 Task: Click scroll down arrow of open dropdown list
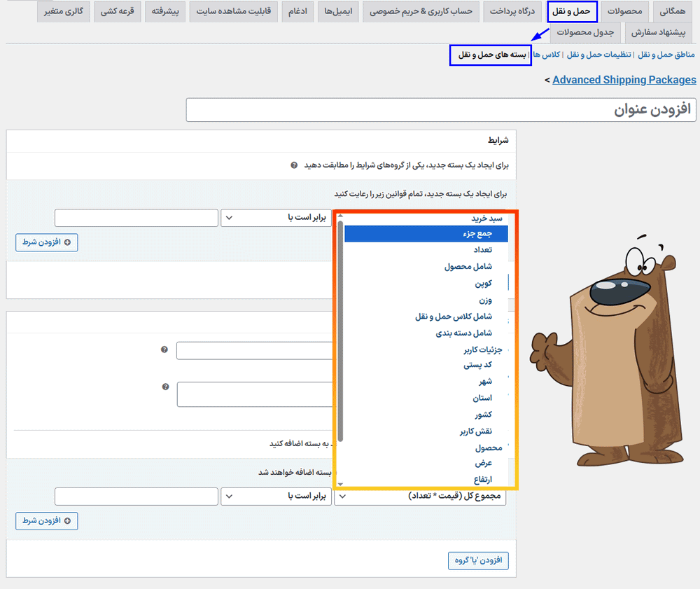340,484
